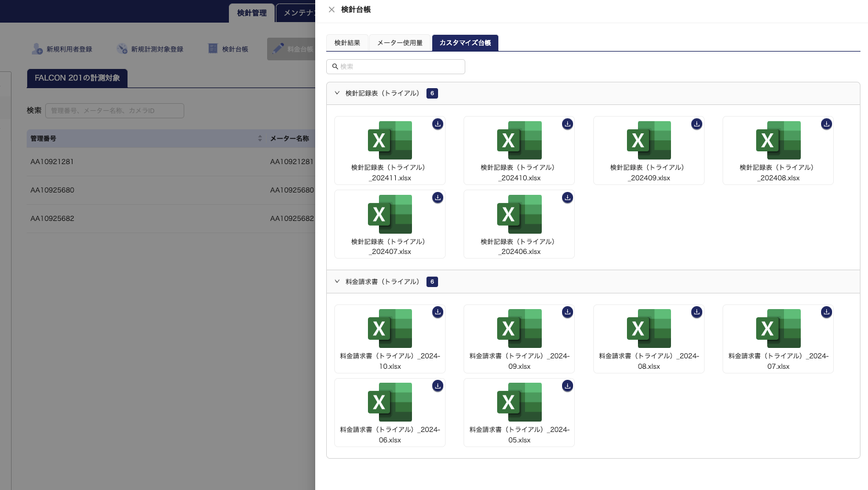
Task: Click the 管理番号 search box
Action: pos(115,110)
